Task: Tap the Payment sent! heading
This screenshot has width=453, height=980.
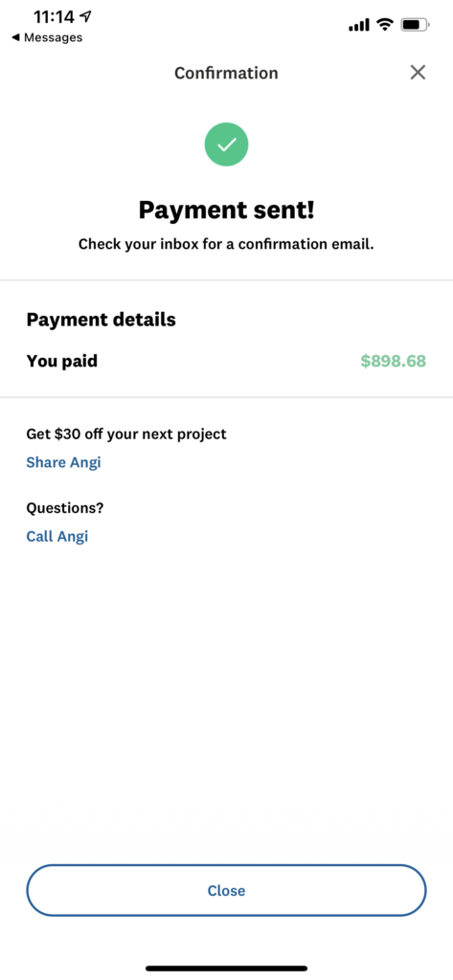Action: (x=226, y=210)
